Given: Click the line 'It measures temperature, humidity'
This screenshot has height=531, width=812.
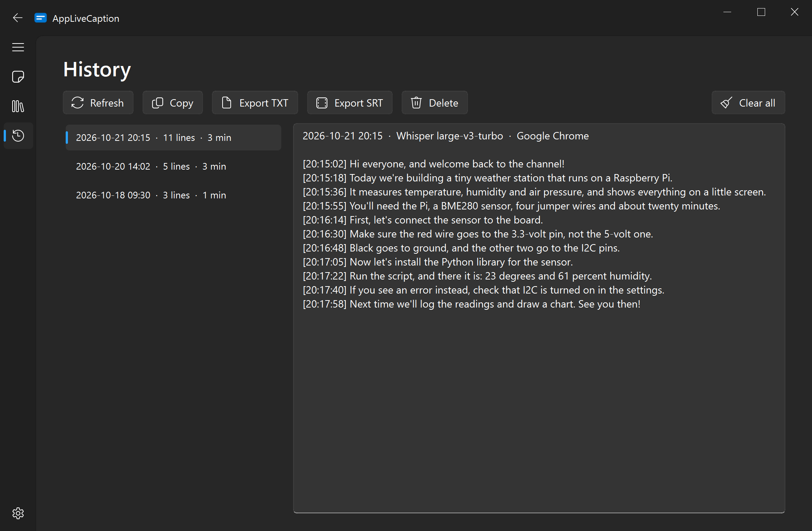Looking at the screenshot, I should click(x=534, y=192).
